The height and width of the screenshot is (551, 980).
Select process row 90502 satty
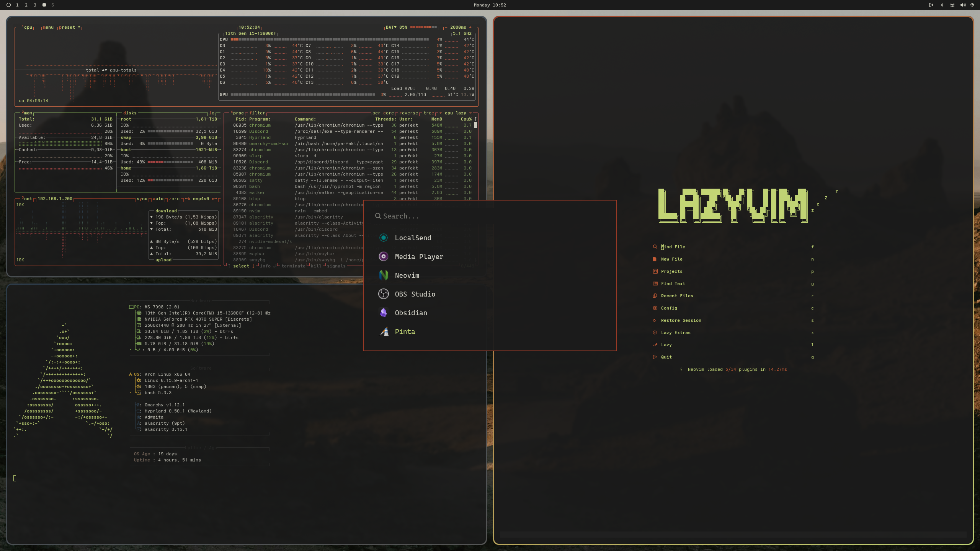pyautogui.click(x=352, y=181)
